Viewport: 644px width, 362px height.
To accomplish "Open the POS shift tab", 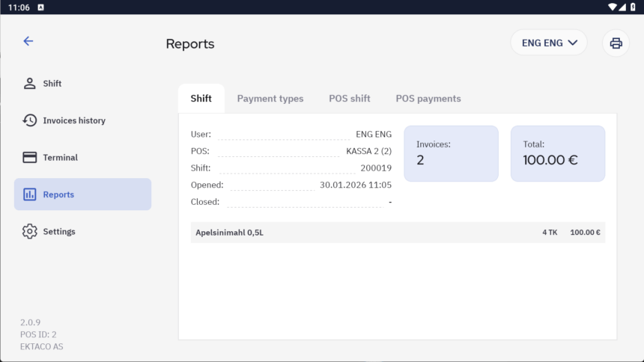I will (x=349, y=99).
